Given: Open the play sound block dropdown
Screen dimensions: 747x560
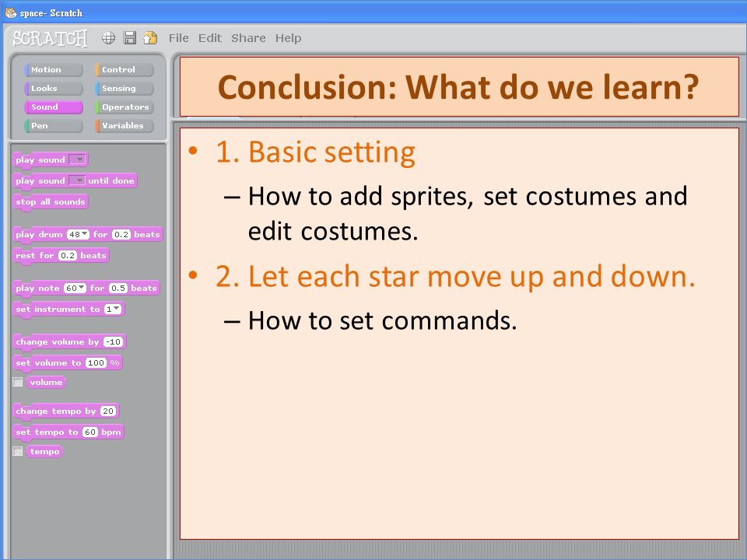Looking at the screenshot, I should [x=77, y=159].
